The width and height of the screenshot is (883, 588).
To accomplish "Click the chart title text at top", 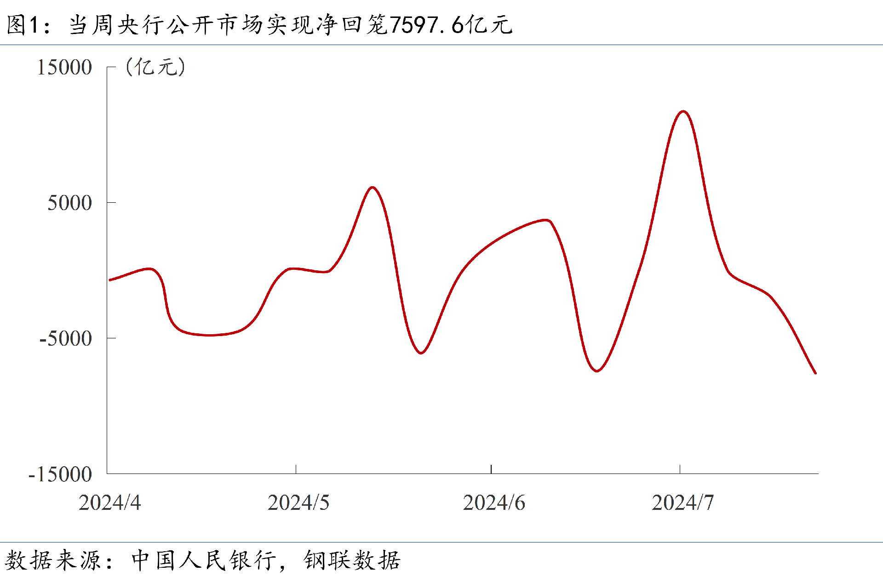I will 259,24.
